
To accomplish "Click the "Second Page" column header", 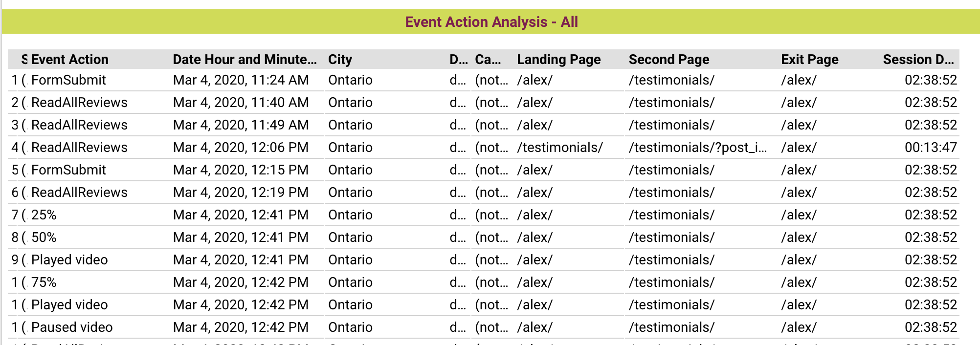I will tap(668, 60).
